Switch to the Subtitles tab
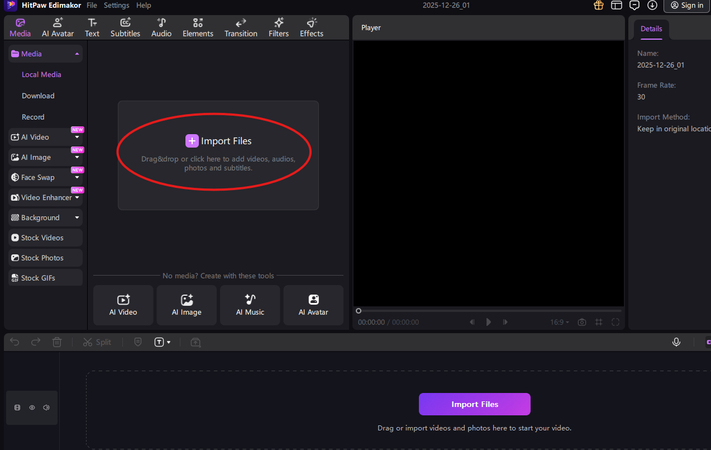Viewport: 711px width, 450px height. (x=125, y=28)
